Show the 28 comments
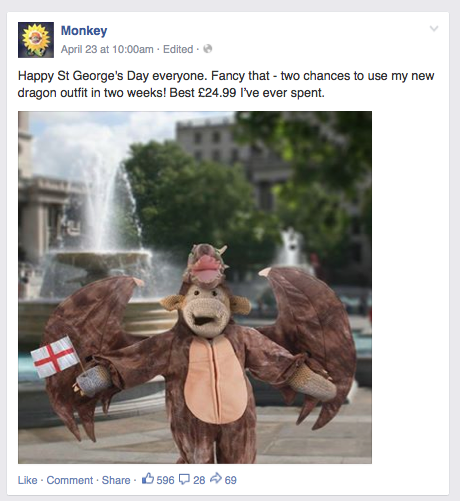The width and height of the screenshot is (460, 501). click(199, 480)
